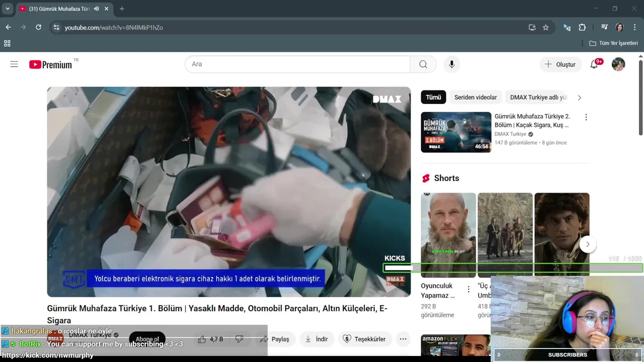The height and width of the screenshot is (362, 644).
Task: Open DMAX Turkiye channel under recommended video
Action: (510, 134)
